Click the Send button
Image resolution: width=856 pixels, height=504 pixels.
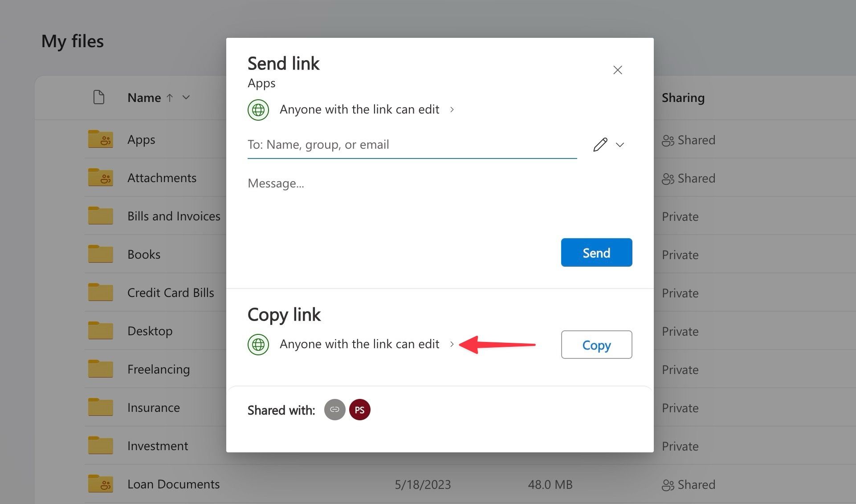596,252
